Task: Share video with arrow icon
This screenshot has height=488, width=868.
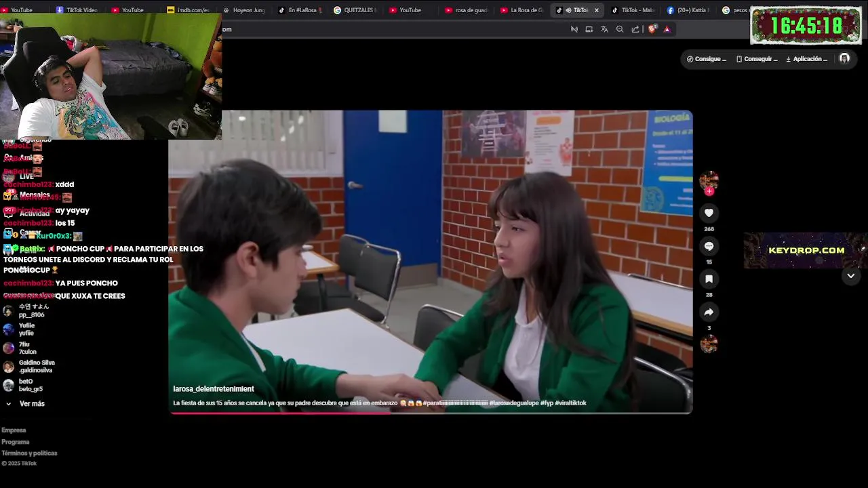Action: coord(709,312)
